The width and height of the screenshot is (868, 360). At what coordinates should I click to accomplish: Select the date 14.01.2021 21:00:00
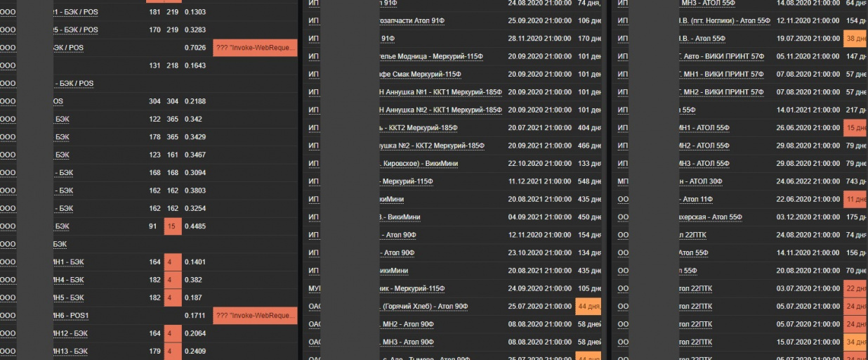coord(808,110)
